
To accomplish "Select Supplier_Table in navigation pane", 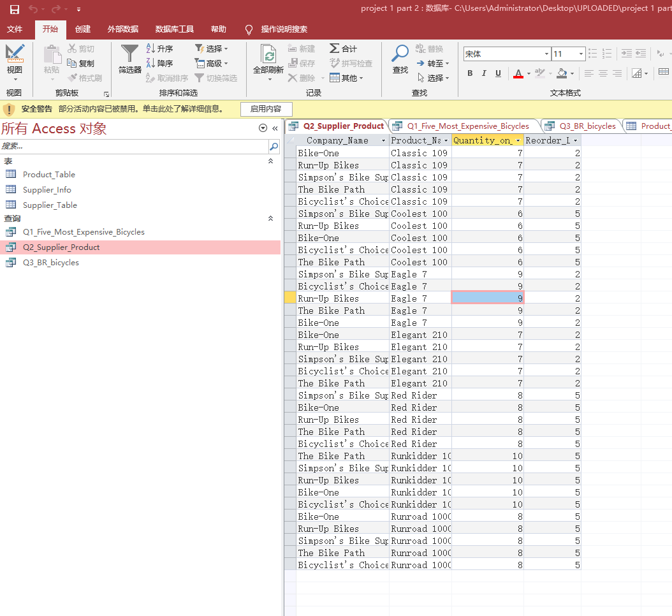I will click(50, 205).
